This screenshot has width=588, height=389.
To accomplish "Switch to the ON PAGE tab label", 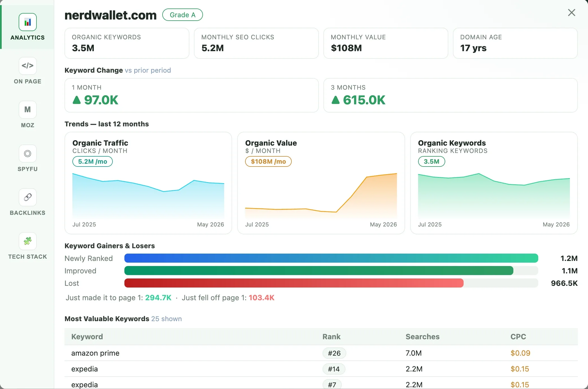I will (28, 81).
